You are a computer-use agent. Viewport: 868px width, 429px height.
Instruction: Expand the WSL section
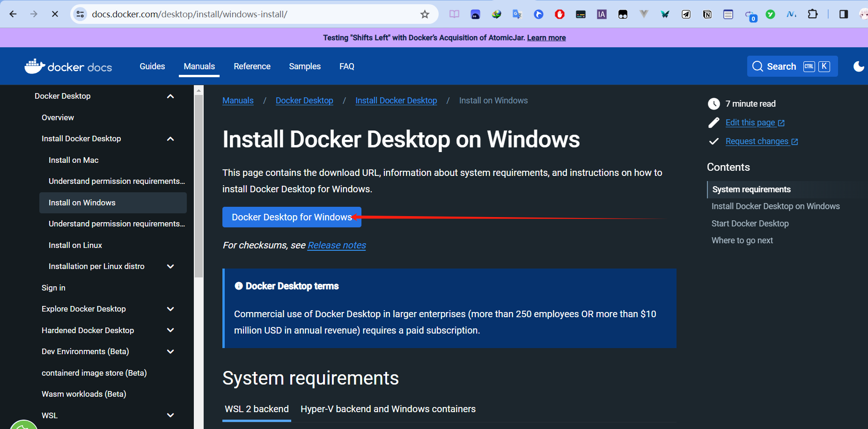click(170, 415)
